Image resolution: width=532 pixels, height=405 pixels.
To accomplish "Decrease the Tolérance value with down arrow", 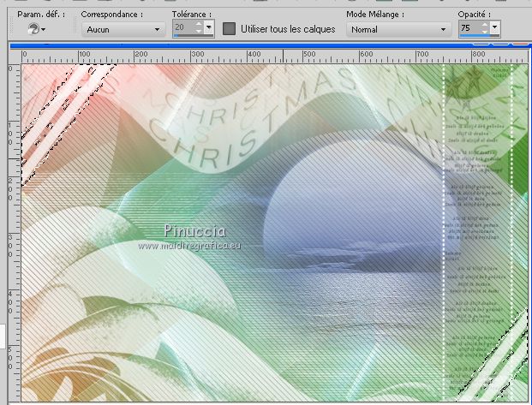I will (x=199, y=31).
